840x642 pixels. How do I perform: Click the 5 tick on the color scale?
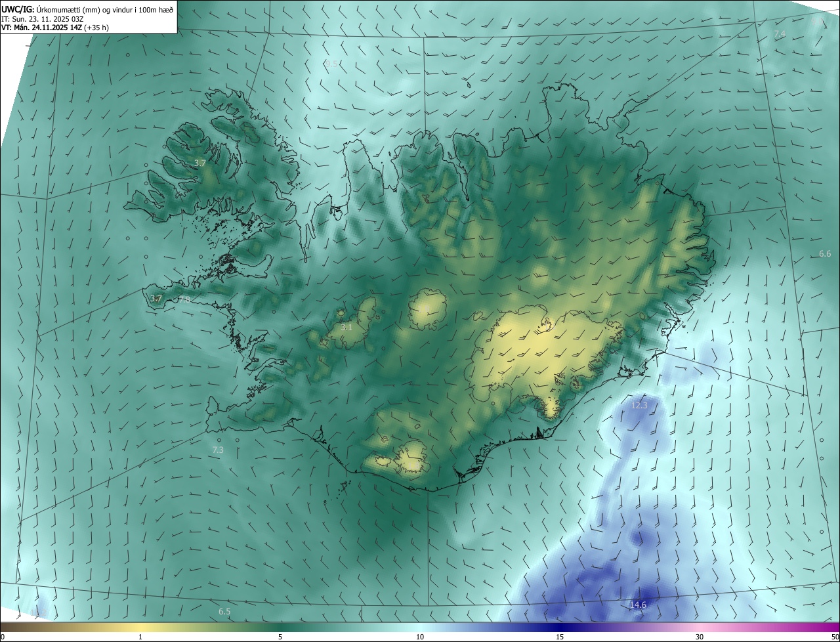click(x=280, y=637)
